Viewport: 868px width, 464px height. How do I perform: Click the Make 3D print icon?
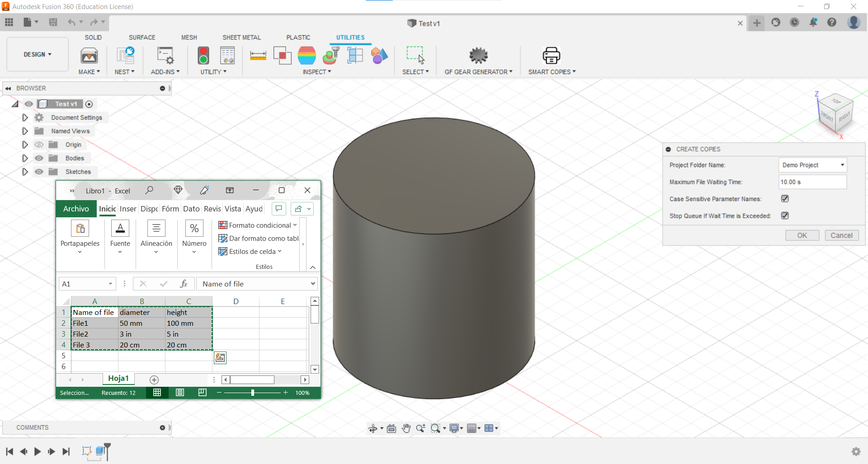click(89, 56)
